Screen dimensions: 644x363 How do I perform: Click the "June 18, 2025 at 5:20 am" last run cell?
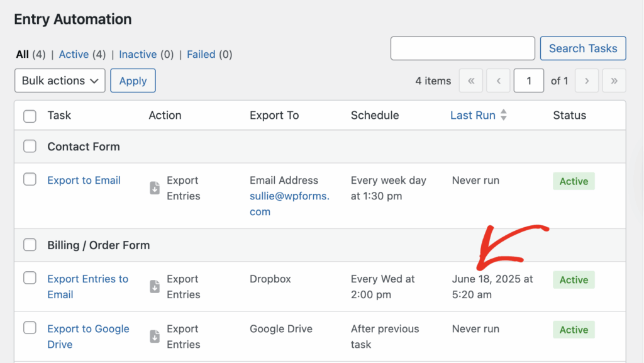(492, 287)
